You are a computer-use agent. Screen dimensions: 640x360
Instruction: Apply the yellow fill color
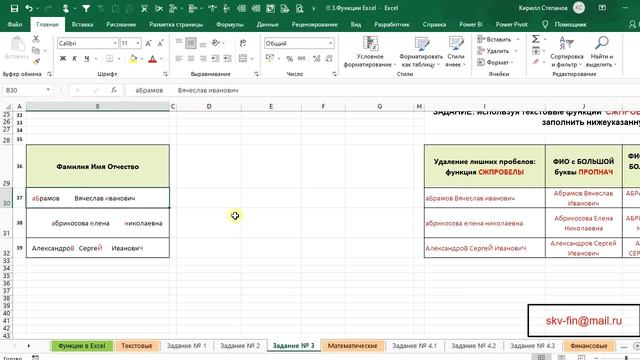click(133, 59)
